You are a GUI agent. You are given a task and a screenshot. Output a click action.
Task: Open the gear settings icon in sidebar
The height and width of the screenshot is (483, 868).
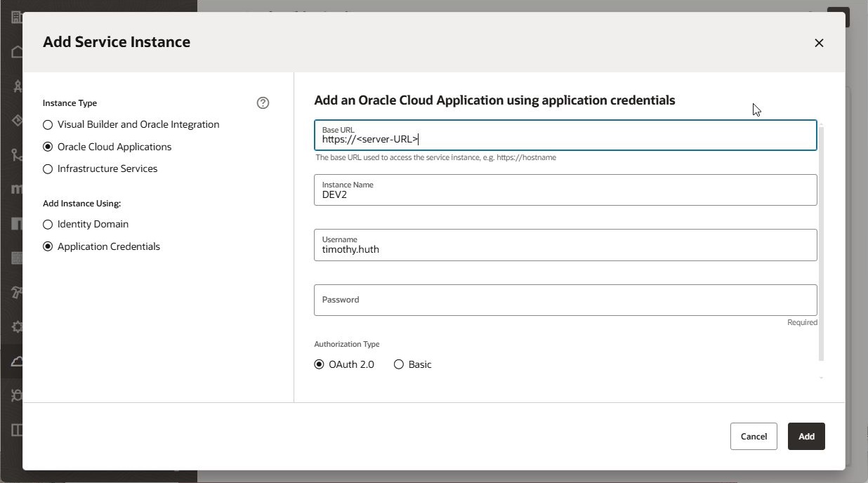[x=17, y=326]
